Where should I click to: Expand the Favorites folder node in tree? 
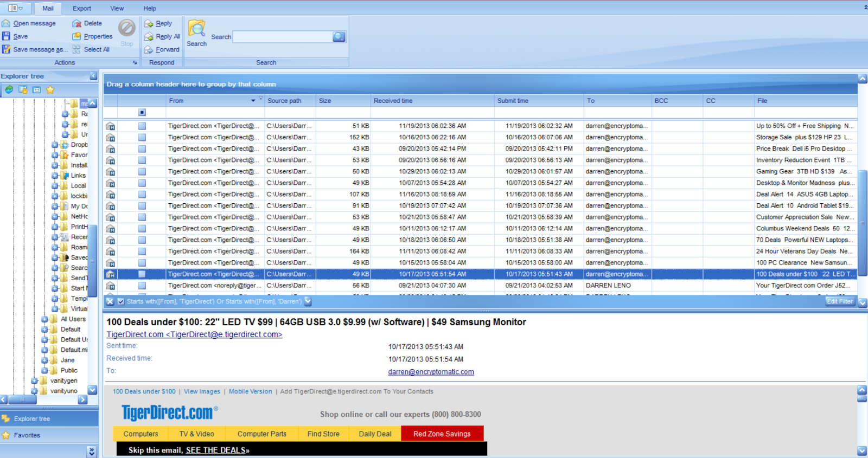pos(55,155)
